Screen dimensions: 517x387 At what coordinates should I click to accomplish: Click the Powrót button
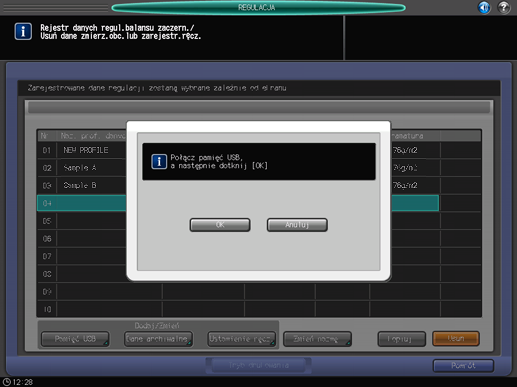(x=463, y=366)
